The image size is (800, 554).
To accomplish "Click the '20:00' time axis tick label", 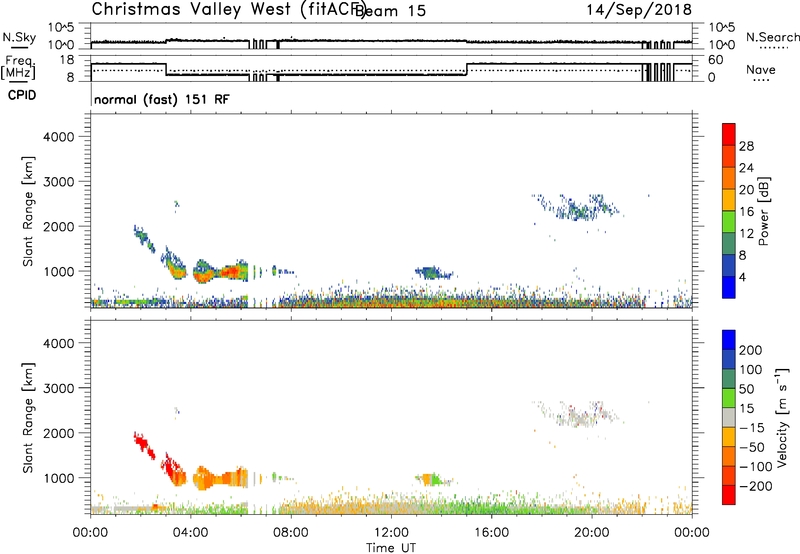I will click(591, 533).
